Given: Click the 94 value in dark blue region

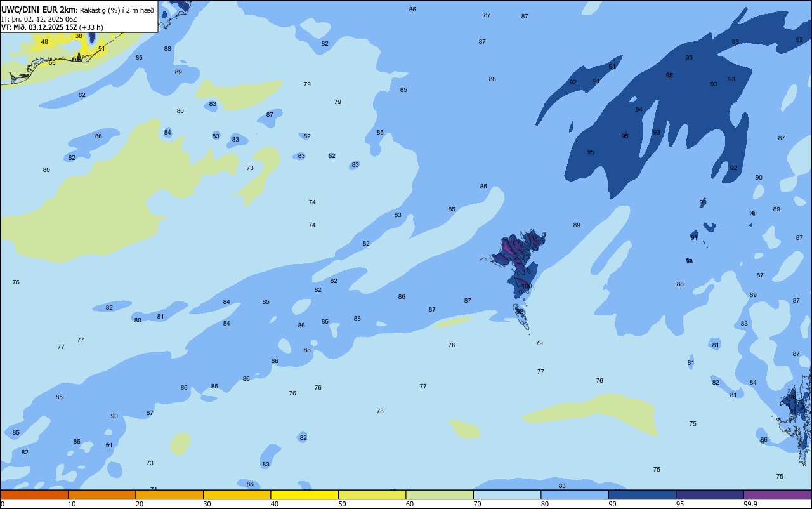Looking at the screenshot, I should point(639,110).
